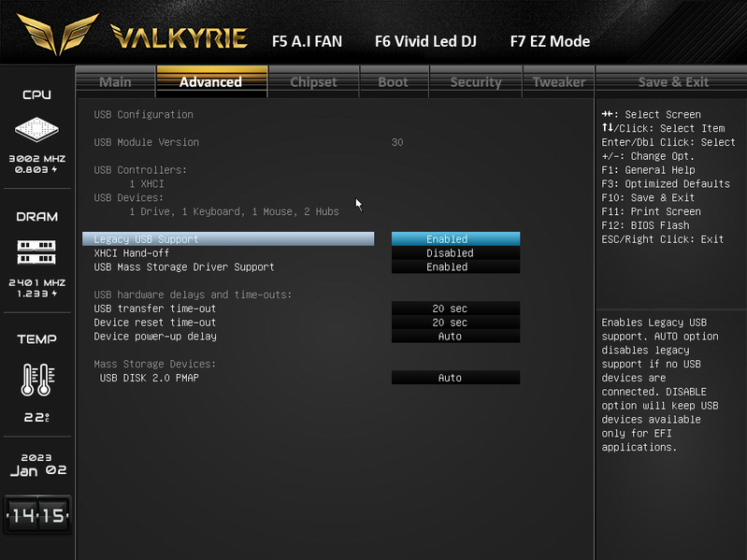Click the 2023 Jan 02 date display
The height and width of the screenshot is (560, 747).
37,466
